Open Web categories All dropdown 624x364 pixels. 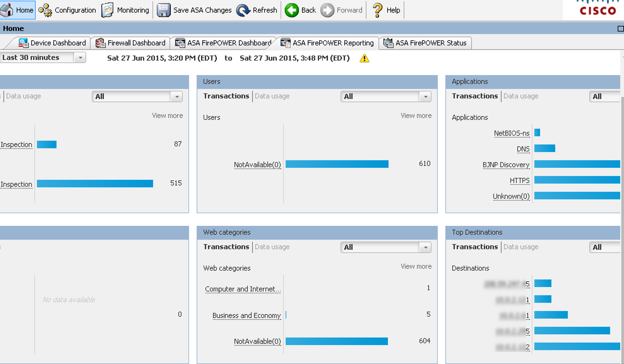425,248
